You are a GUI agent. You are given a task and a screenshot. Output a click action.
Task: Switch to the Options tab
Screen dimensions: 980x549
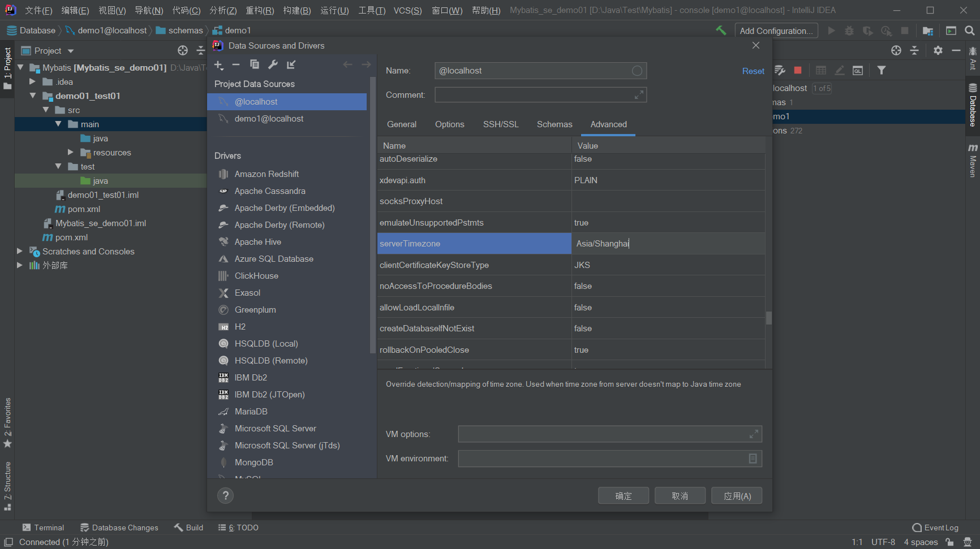pos(450,124)
